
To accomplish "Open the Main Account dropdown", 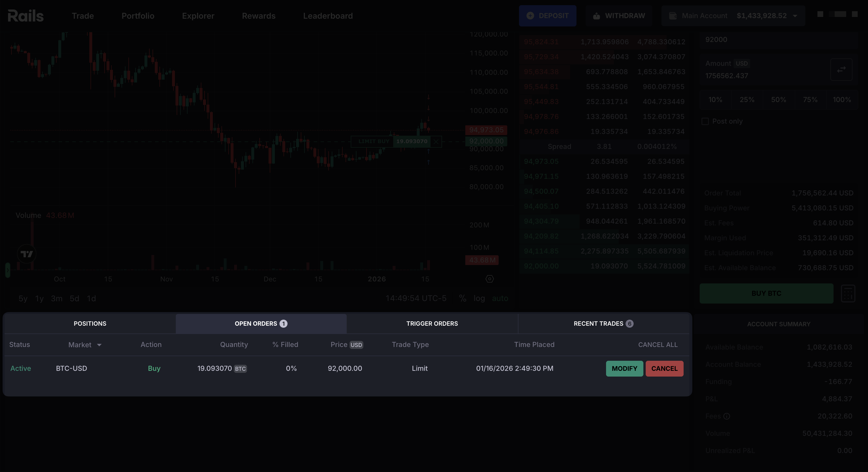I will [x=733, y=16].
